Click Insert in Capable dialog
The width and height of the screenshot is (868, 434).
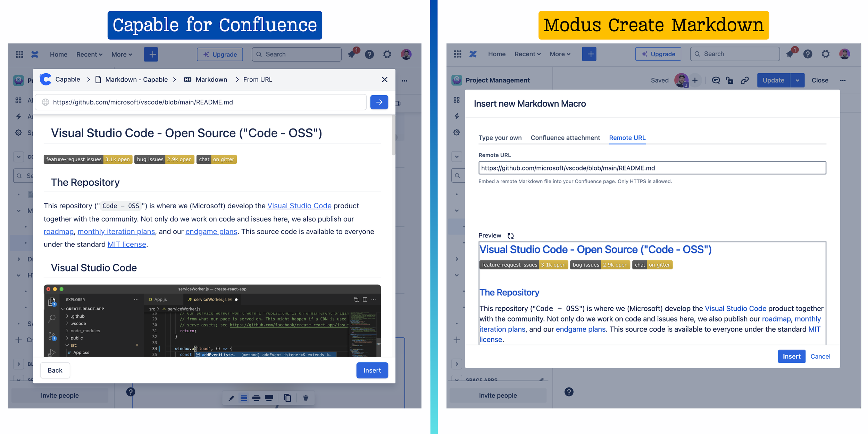(372, 370)
